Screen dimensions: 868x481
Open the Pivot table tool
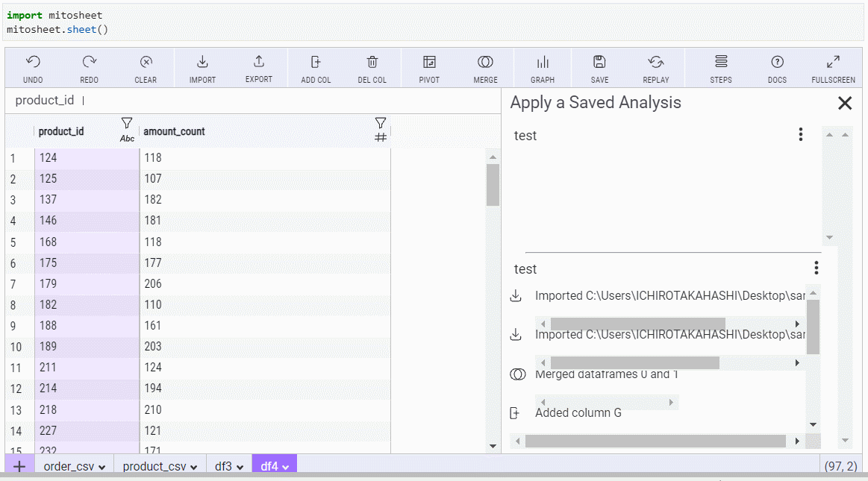pyautogui.click(x=429, y=63)
